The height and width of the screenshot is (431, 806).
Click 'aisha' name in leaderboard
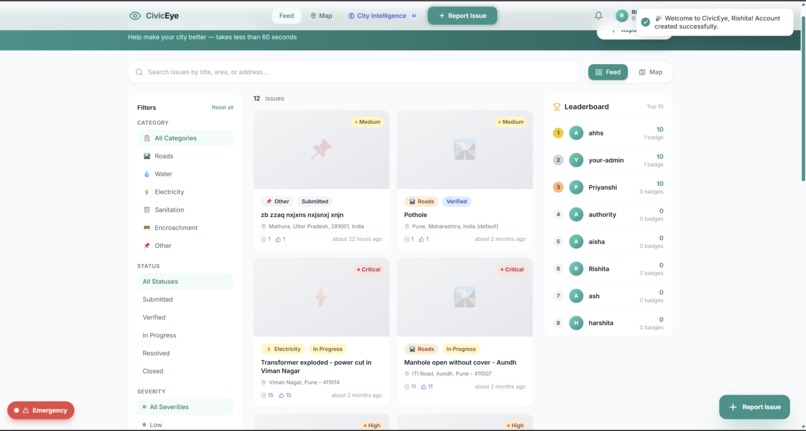click(x=596, y=242)
